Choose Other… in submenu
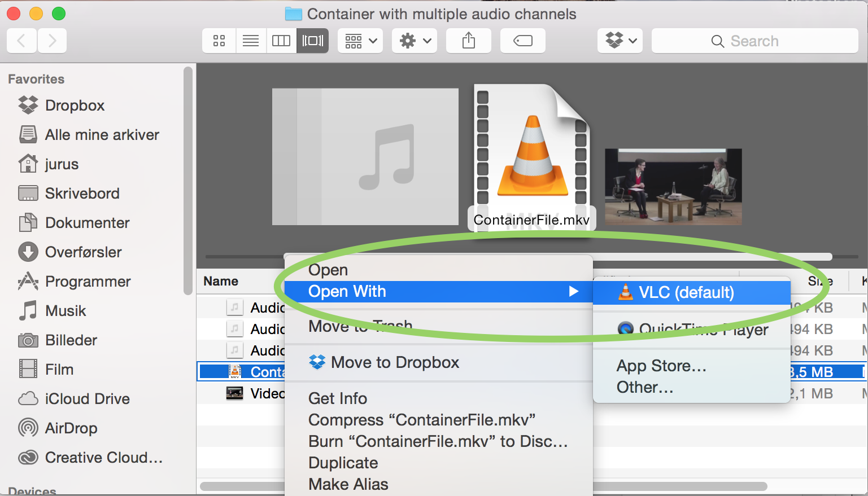868x496 pixels. coord(691,387)
